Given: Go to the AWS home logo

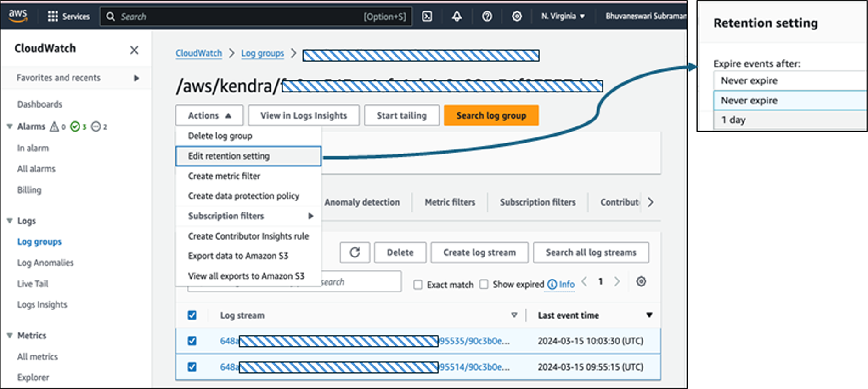Looking at the screenshot, I should point(18,15).
